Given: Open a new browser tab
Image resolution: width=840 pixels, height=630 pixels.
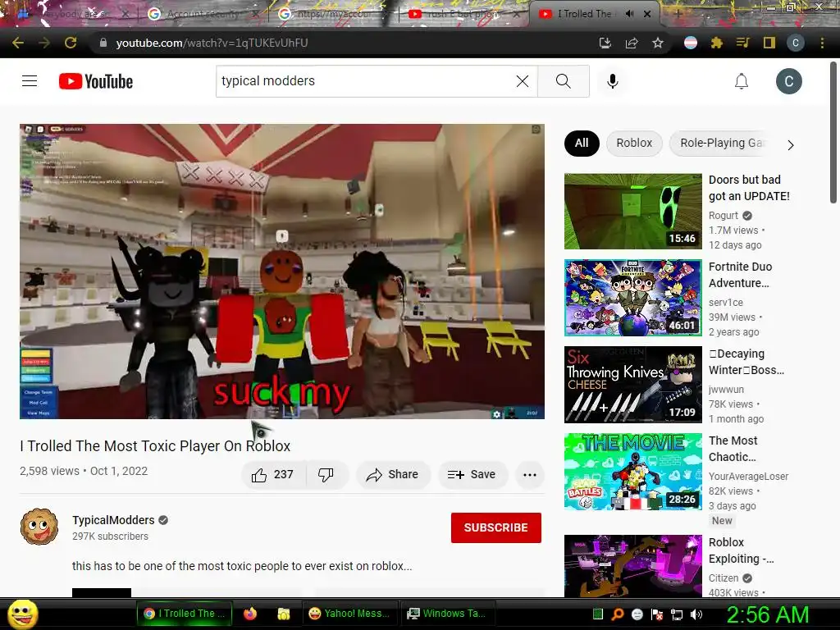Looking at the screenshot, I should click(678, 14).
